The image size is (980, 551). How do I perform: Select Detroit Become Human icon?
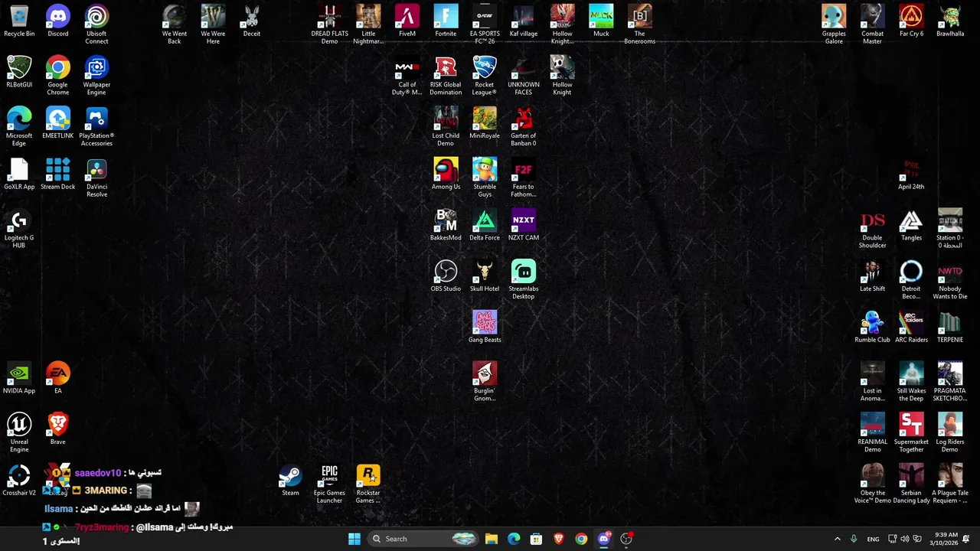point(911,280)
